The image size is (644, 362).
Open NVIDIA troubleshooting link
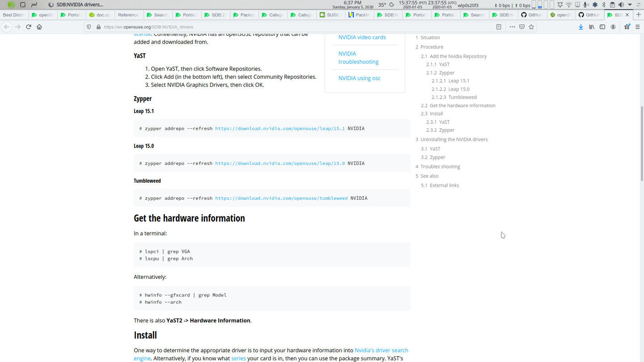(358, 58)
